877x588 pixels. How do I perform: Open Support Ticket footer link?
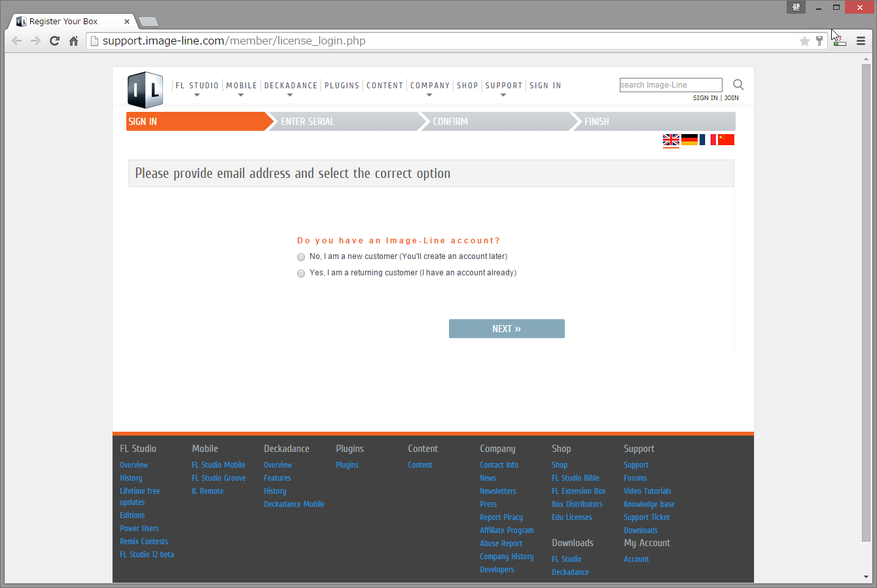click(x=647, y=517)
